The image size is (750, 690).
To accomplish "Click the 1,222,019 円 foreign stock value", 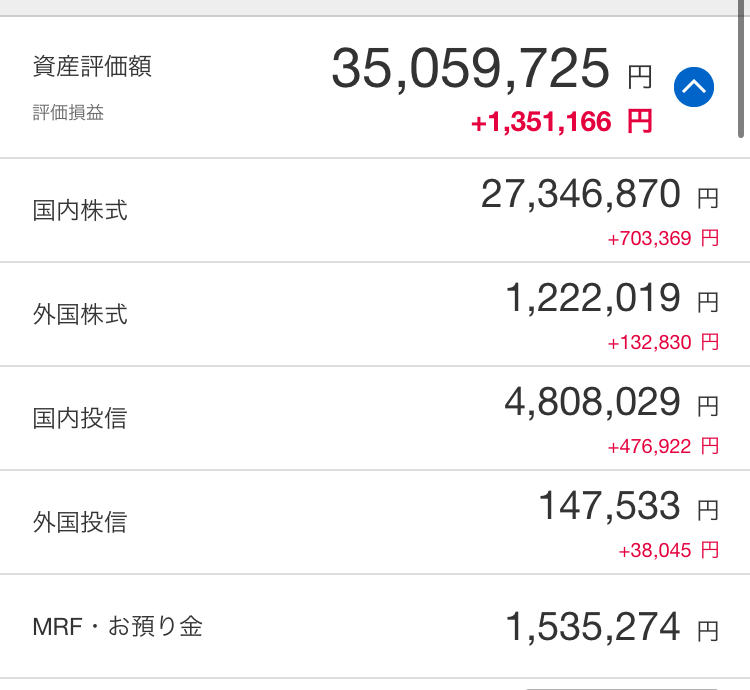I will (612, 298).
